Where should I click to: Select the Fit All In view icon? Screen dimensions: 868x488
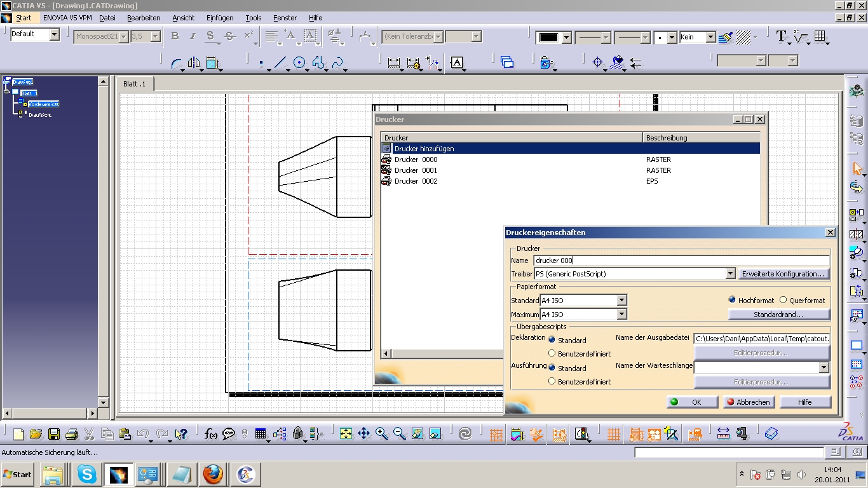pyautogui.click(x=346, y=434)
